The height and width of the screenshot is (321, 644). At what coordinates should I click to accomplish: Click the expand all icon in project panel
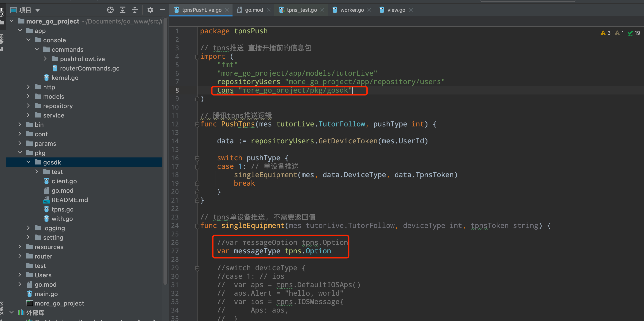coord(123,10)
